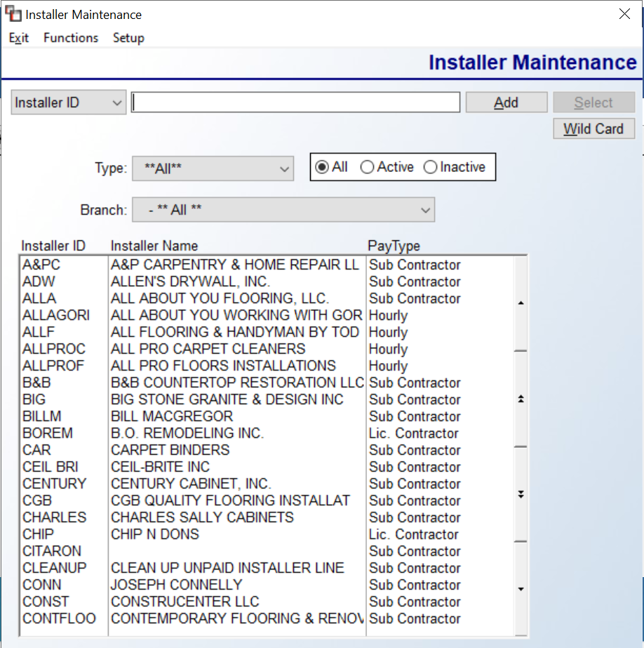The width and height of the screenshot is (644, 648).
Task: Select the All radio button
Action: pos(331,167)
